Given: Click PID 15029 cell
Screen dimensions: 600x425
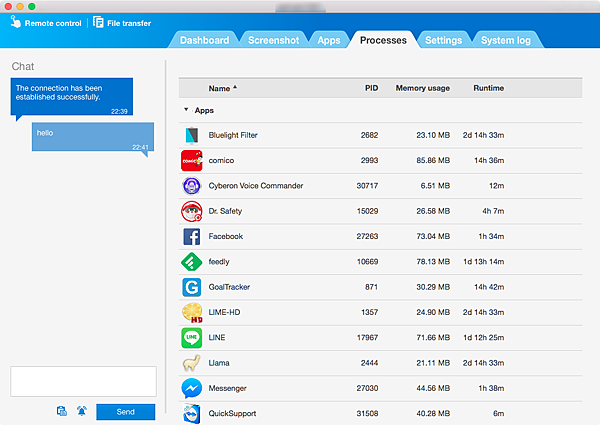Looking at the screenshot, I should [x=367, y=211].
